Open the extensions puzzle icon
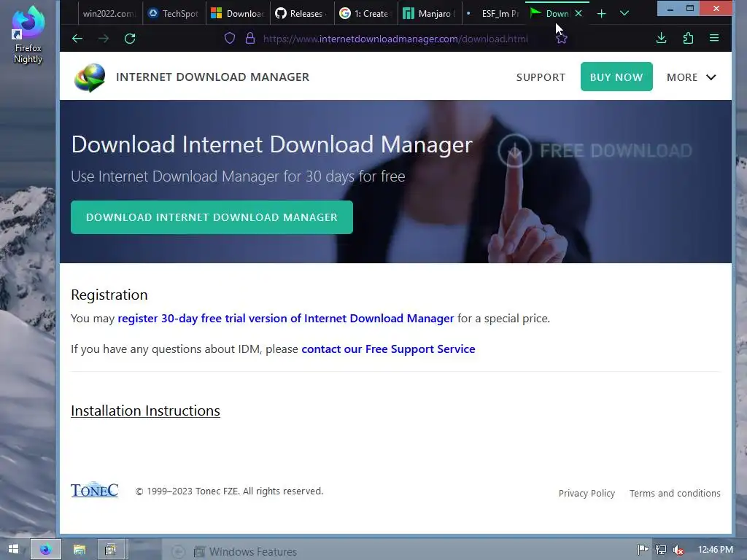Screen dimensions: 747x560 [x=688, y=38]
